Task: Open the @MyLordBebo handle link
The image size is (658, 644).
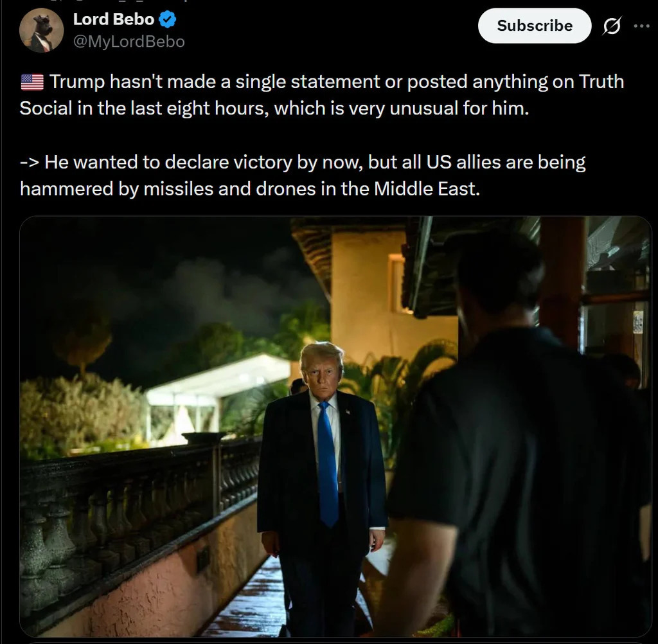Action: click(129, 42)
